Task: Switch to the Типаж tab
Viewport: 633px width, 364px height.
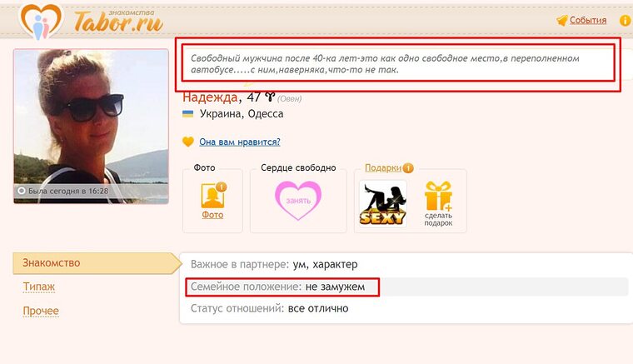Action: click(39, 287)
